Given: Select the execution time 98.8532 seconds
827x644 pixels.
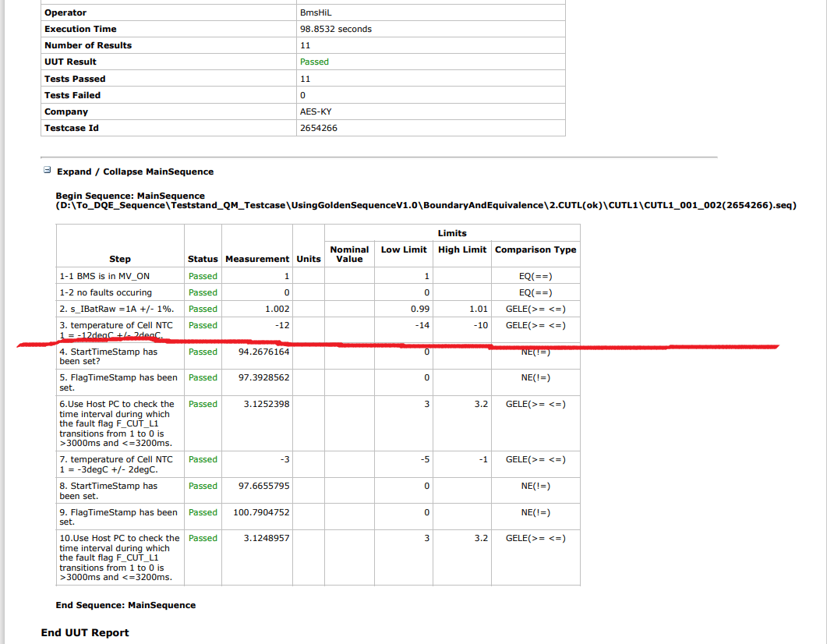Looking at the screenshot, I should (336, 29).
